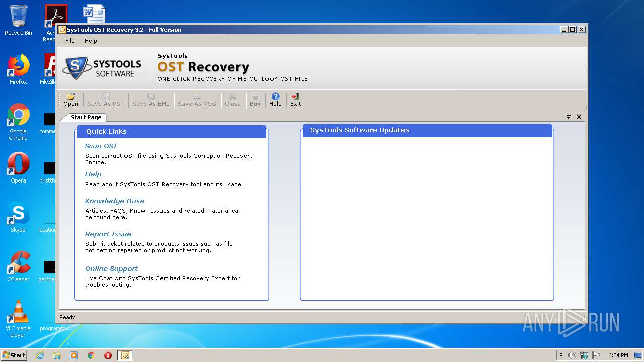Launch CCleaner from the desktop
The image size is (644, 362).
tap(18, 266)
